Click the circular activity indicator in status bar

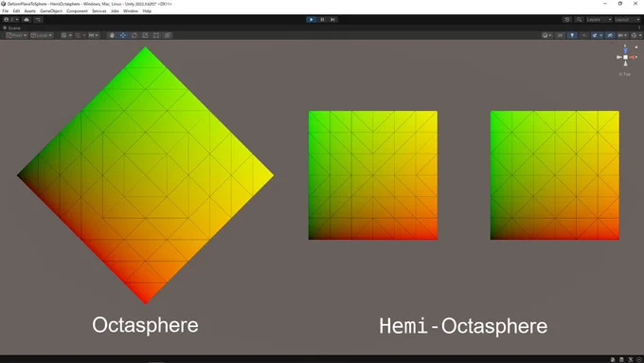pos(639,359)
